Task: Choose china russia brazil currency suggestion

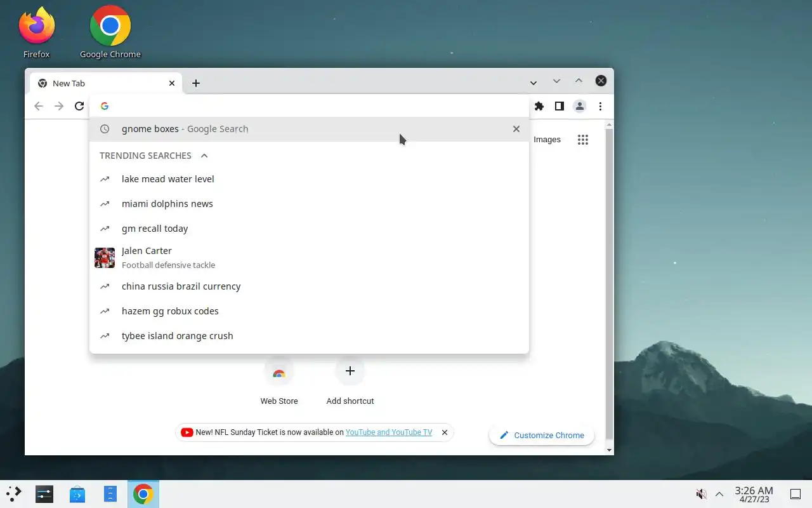Action: pyautogui.click(x=309, y=286)
